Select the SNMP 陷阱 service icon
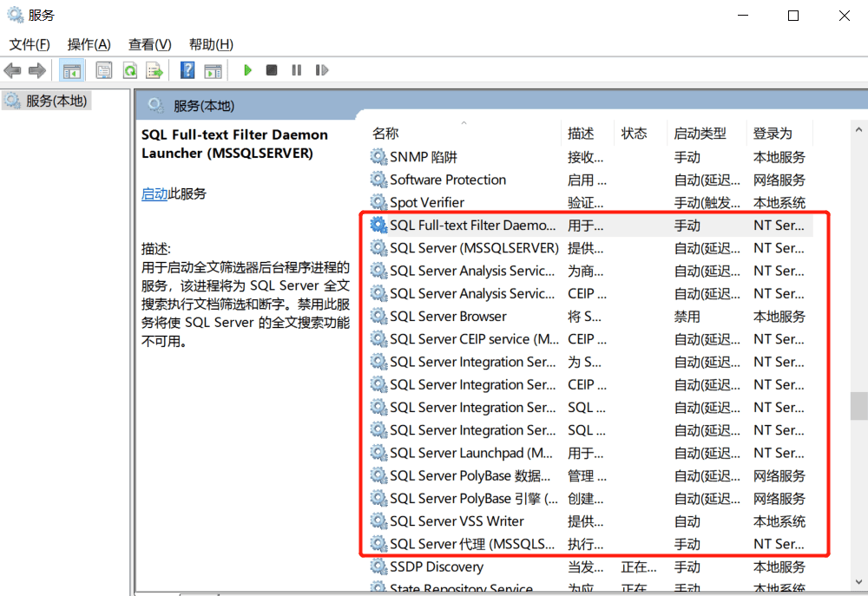The image size is (868, 596). click(x=378, y=157)
